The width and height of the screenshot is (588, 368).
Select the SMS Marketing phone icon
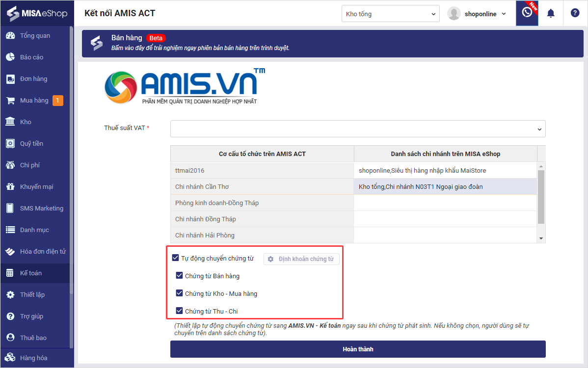pyautogui.click(x=10, y=209)
